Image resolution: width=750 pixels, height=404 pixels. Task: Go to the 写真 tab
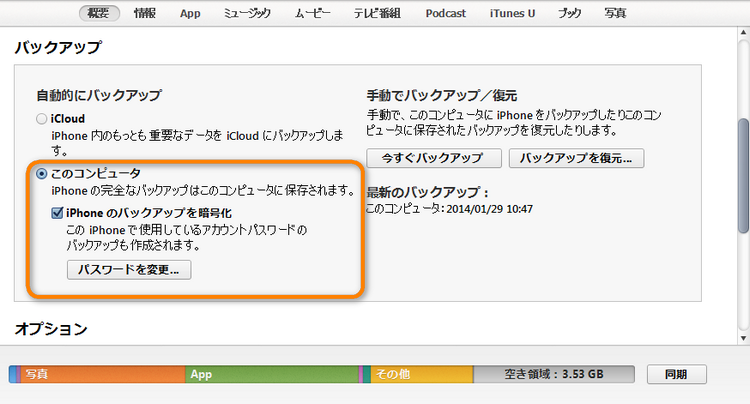615,13
